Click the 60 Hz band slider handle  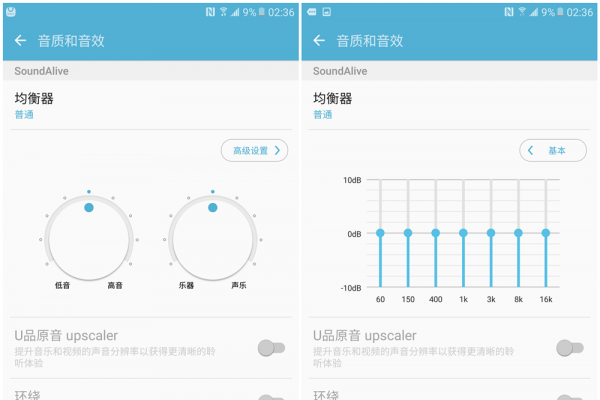[380, 233]
